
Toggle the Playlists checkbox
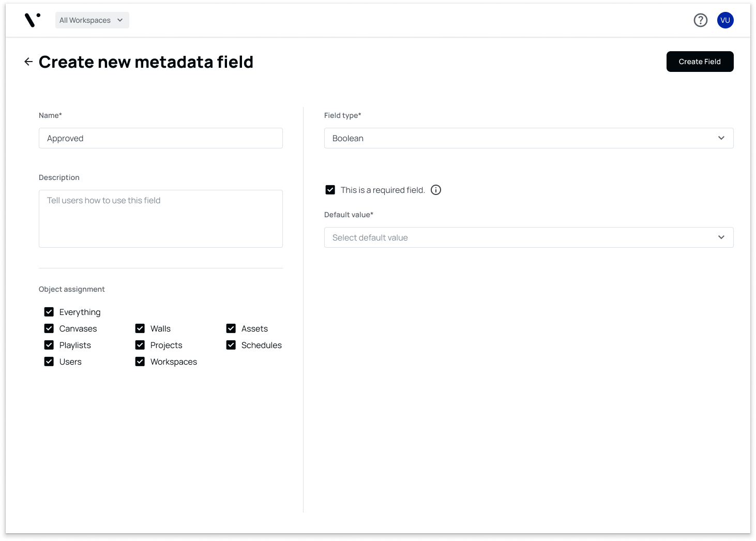coord(49,345)
